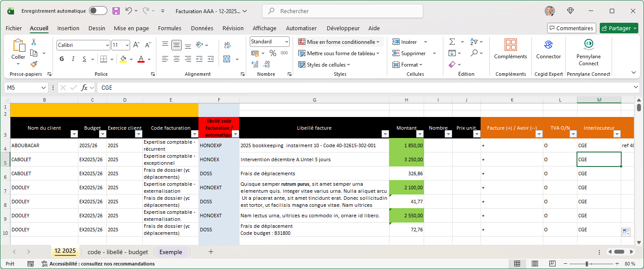Open the Données ribbon tab
The width and height of the screenshot is (644, 269).
(x=202, y=28)
